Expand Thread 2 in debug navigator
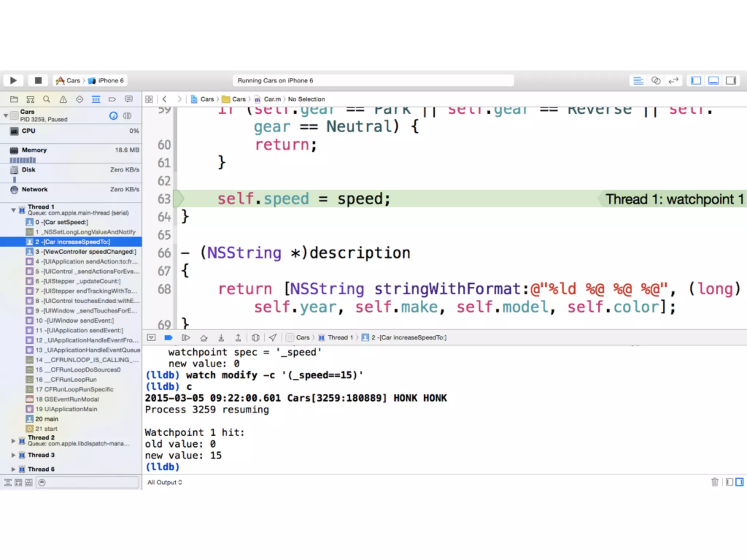The width and height of the screenshot is (747, 560). click(x=13, y=440)
